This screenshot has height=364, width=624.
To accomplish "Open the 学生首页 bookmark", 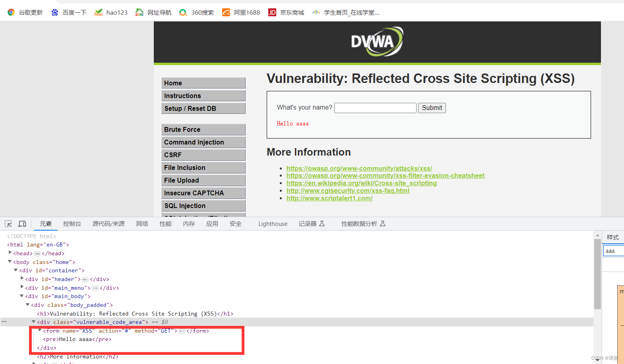I will 345,12.
